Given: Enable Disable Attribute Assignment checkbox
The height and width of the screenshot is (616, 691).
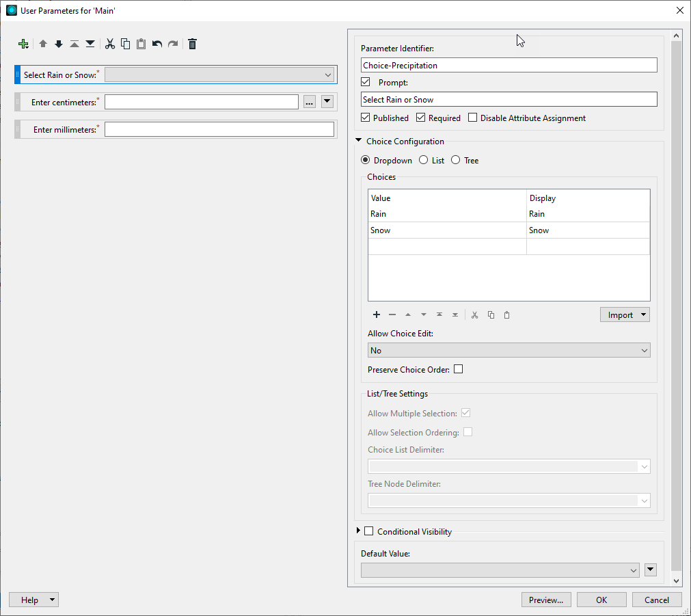Looking at the screenshot, I should (473, 118).
